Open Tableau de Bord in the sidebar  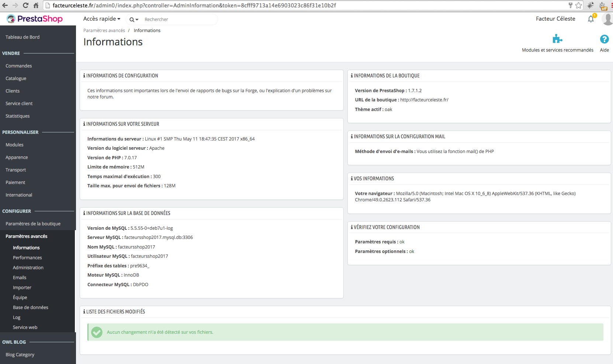[x=22, y=37]
